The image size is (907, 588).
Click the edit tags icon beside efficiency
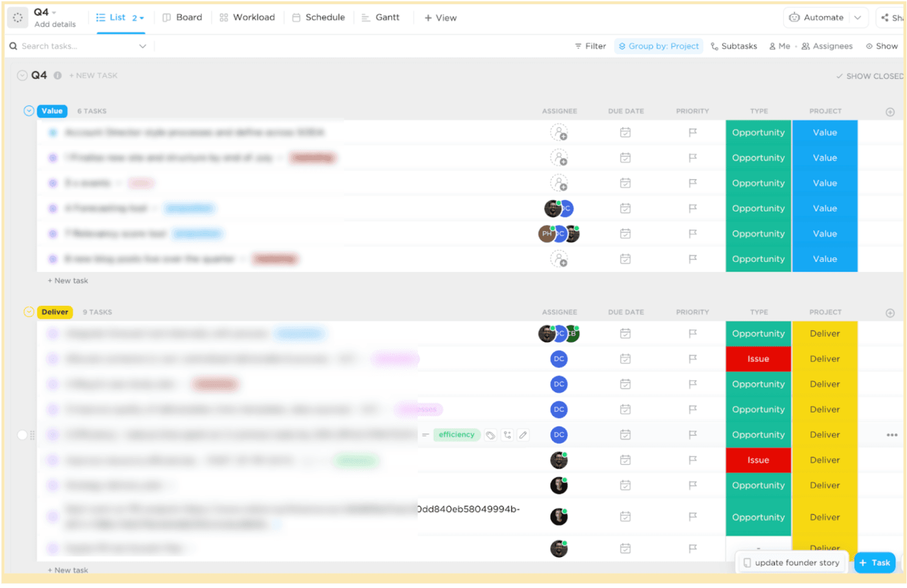point(491,435)
